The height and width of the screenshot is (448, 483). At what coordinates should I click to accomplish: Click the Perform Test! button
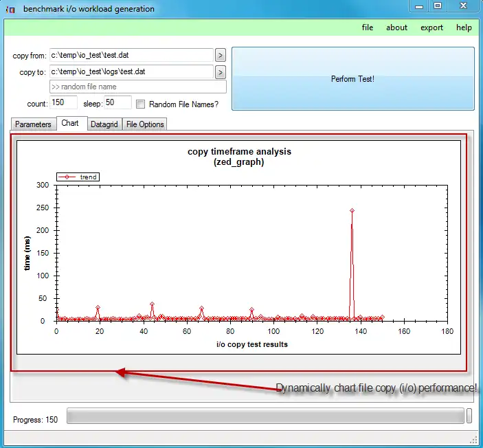[x=352, y=78]
